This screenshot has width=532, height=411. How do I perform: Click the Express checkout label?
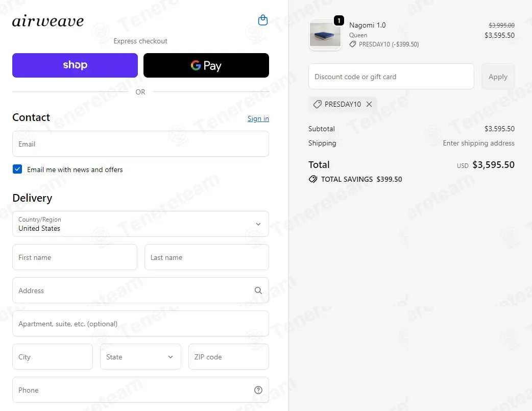[x=140, y=41]
